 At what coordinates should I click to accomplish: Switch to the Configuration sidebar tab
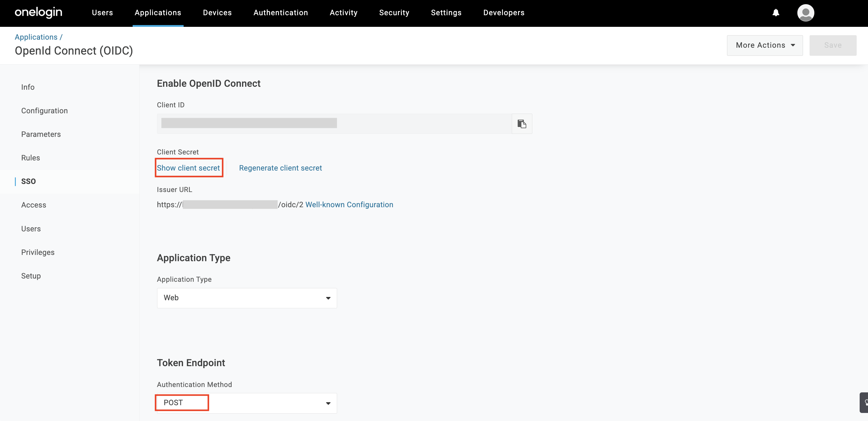(x=44, y=111)
